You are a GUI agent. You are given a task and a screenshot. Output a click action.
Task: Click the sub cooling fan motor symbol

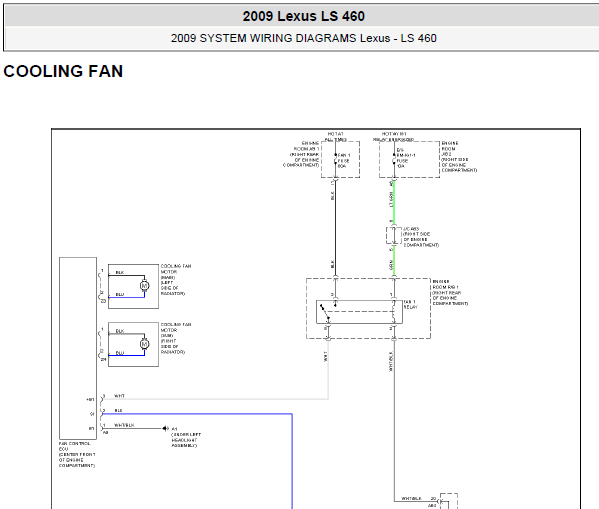pyautogui.click(x=144, y=344)
